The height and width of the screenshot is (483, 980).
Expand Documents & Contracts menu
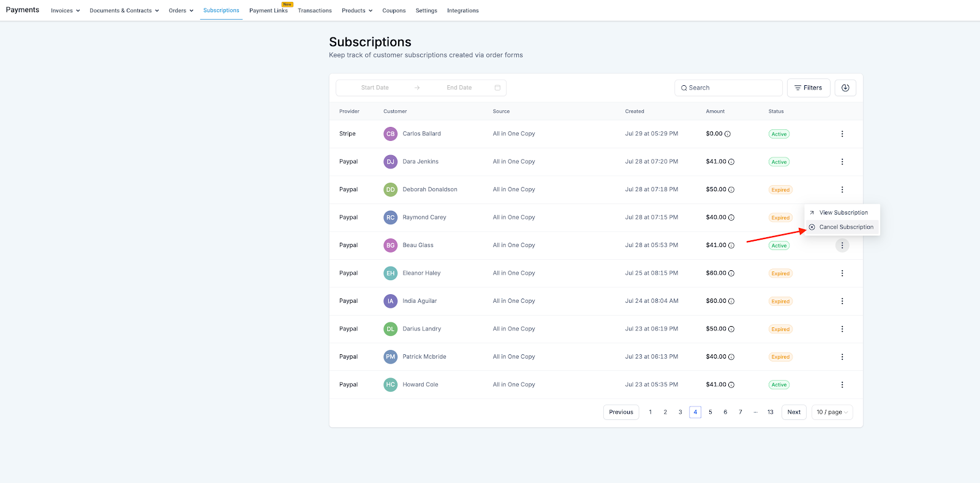pyautogui.click(x=124, y=10)
